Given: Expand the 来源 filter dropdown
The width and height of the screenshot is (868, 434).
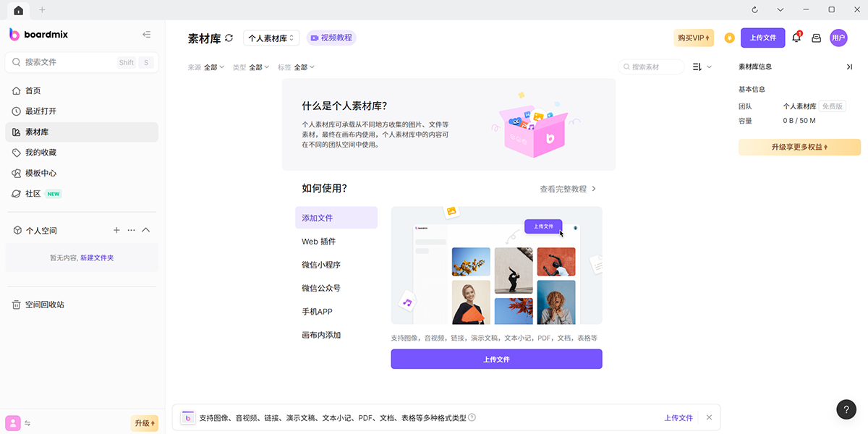Looking at the screenshot, I should point(214,67).
